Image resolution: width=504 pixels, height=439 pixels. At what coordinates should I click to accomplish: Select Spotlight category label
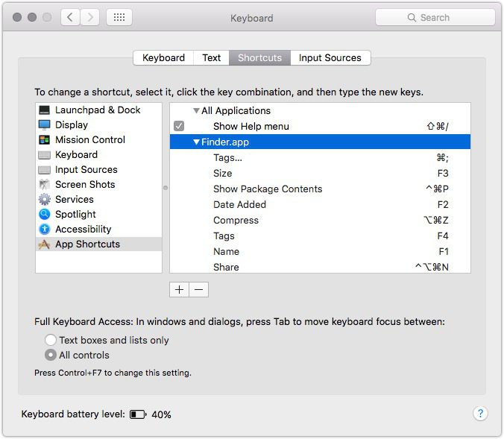75,215
